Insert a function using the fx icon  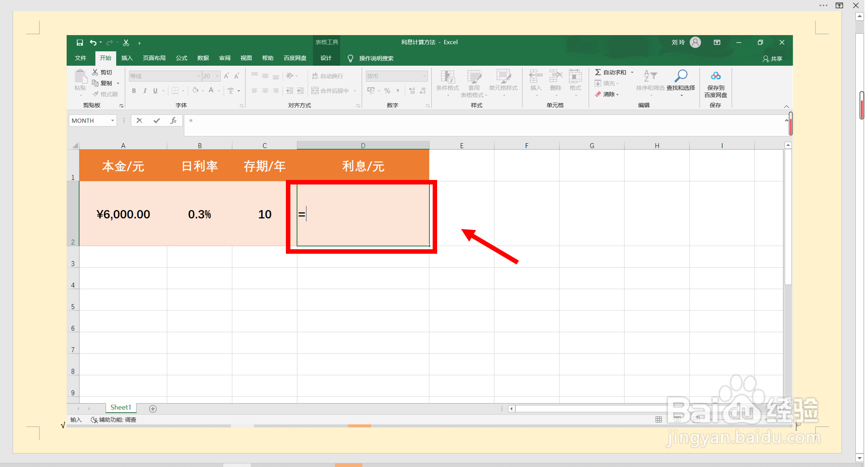pyautogui.click(x=174, y=120)
